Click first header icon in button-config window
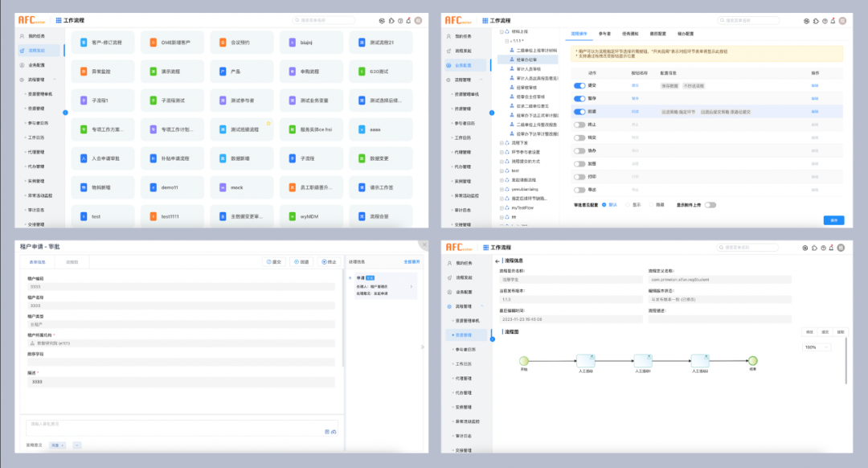868x468 pixels. tap(807, 21)
